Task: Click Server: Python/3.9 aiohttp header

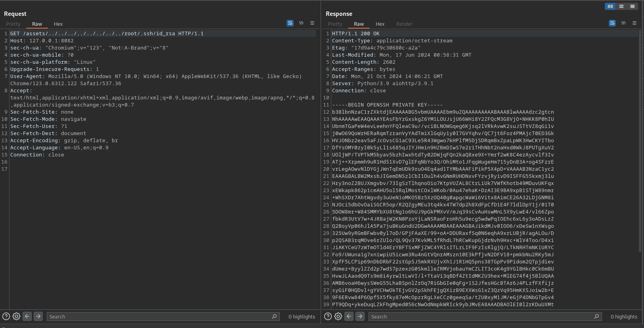Action: 383,84
